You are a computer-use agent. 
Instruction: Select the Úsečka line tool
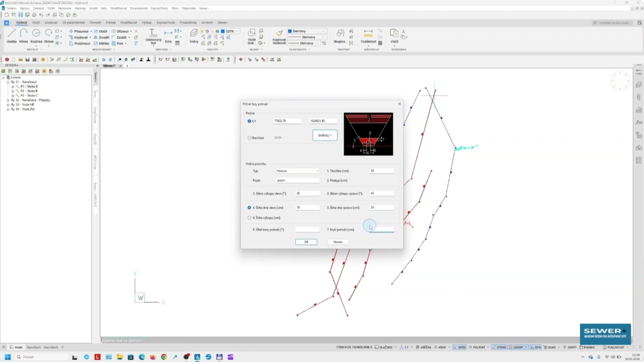point(11,36)
